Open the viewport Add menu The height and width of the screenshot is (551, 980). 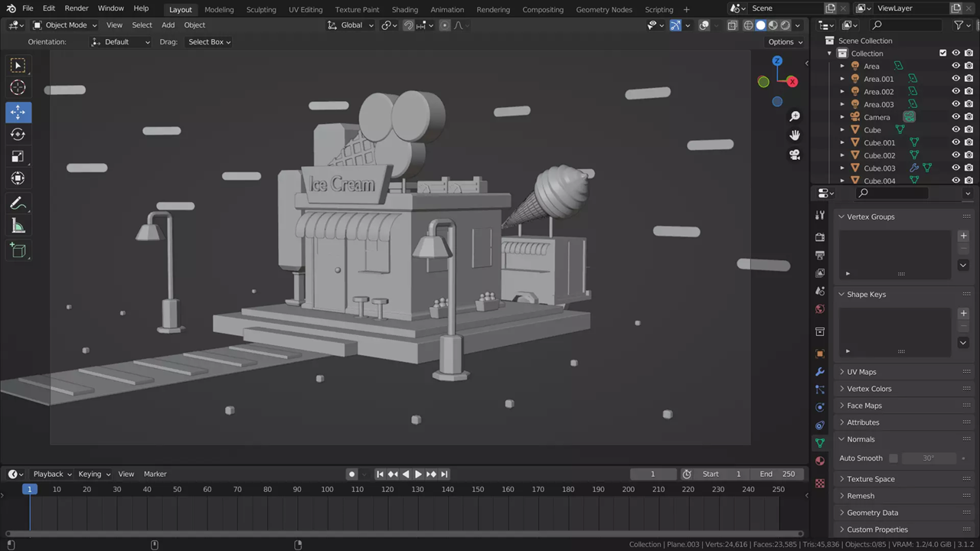pos(168,25)
